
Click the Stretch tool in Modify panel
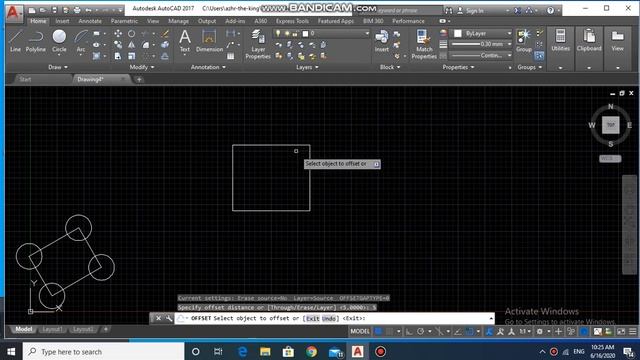point(118,56)
